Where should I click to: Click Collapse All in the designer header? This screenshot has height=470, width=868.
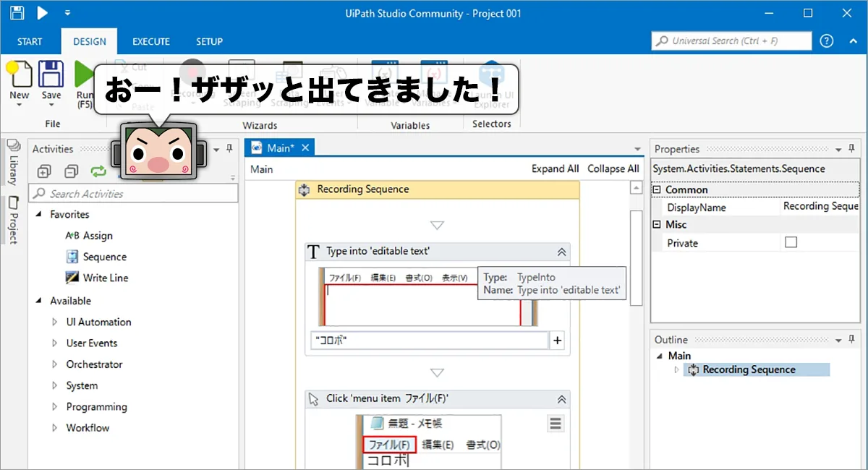(x=613, y=168)
